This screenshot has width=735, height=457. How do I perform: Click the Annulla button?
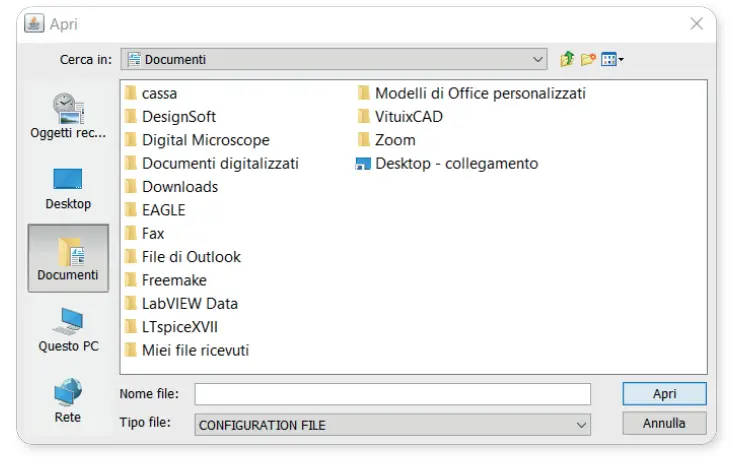coord(664,424)
